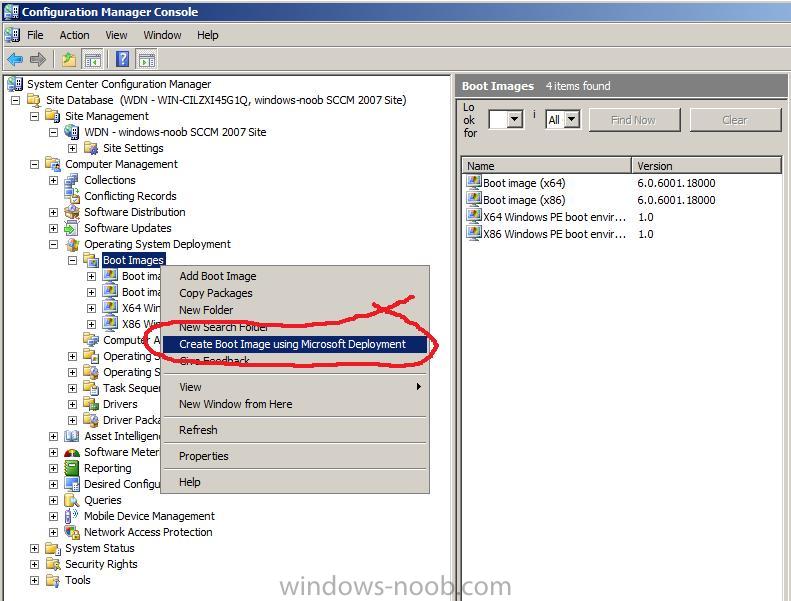Choose Help in the context menu
Image resolution: width=791 pixels, height=601 pixels.
click(x=295, y=482)
